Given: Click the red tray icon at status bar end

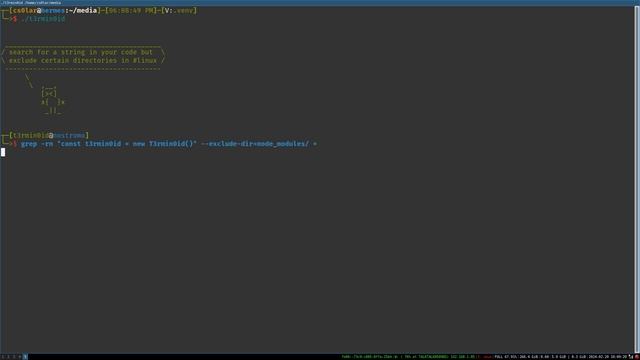Looking at the screenshot, I should tap(636, 357).
